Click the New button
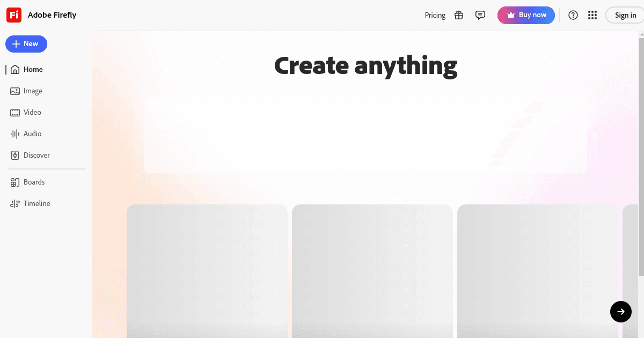 click(26, 44)
